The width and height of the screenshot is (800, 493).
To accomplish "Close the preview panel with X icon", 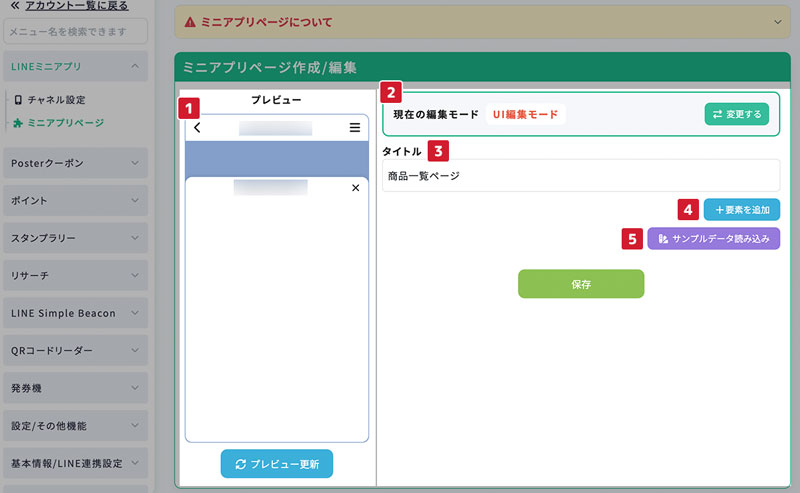I will (x=356, y=188).
